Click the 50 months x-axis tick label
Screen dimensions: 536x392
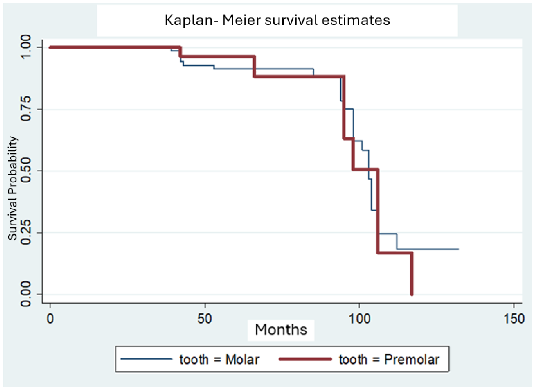tap(204, 319)
